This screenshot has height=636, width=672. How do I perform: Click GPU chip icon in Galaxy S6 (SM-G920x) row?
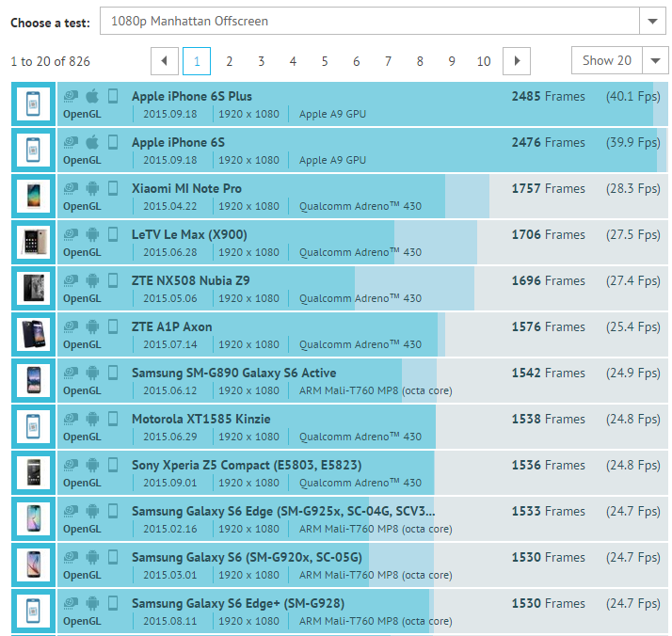click(x=72, y=557)
